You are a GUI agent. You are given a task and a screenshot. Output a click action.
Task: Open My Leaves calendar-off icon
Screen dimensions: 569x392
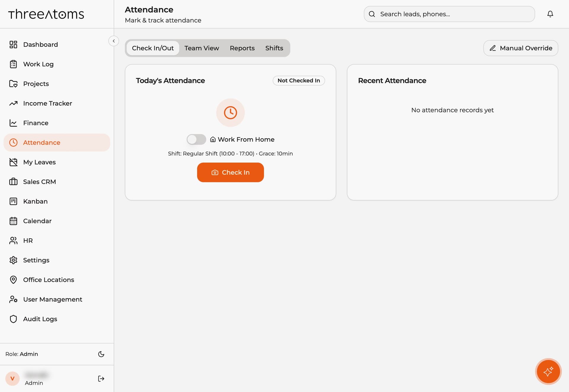pos(13,162)
